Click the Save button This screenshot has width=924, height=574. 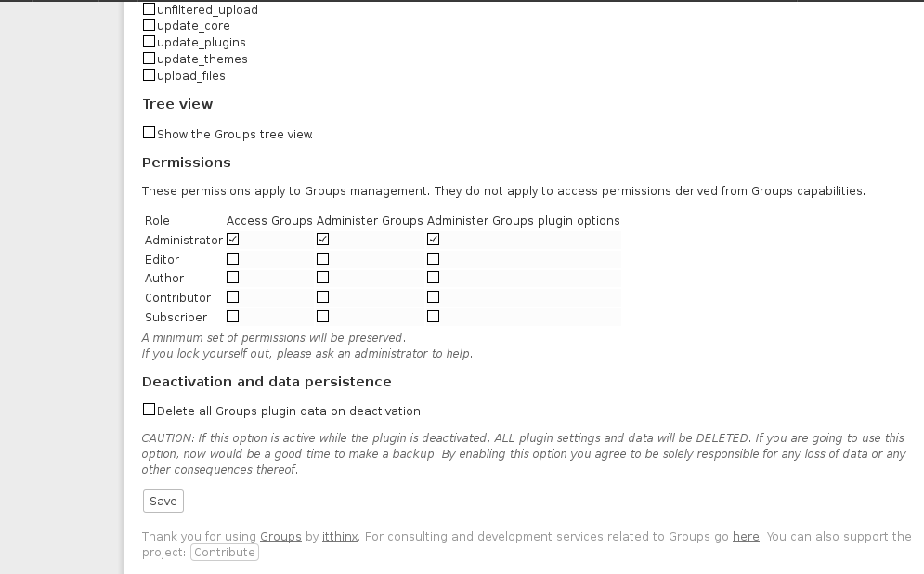(x=163, y=501)
